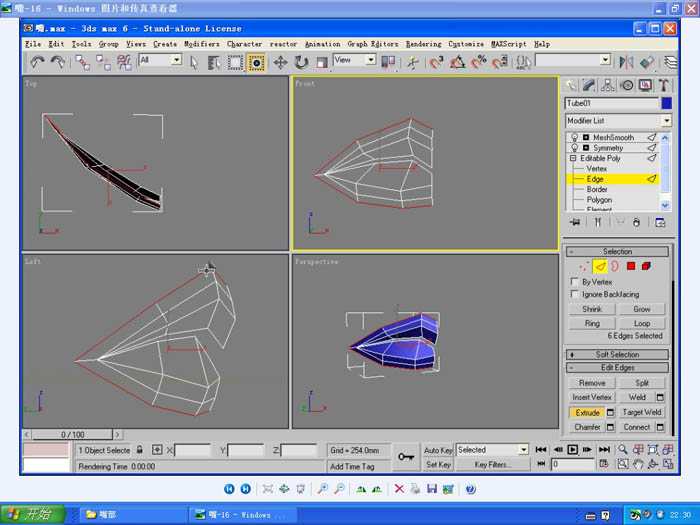
Task: Expand the Soft Selection rollout
Action: (617, 354)
